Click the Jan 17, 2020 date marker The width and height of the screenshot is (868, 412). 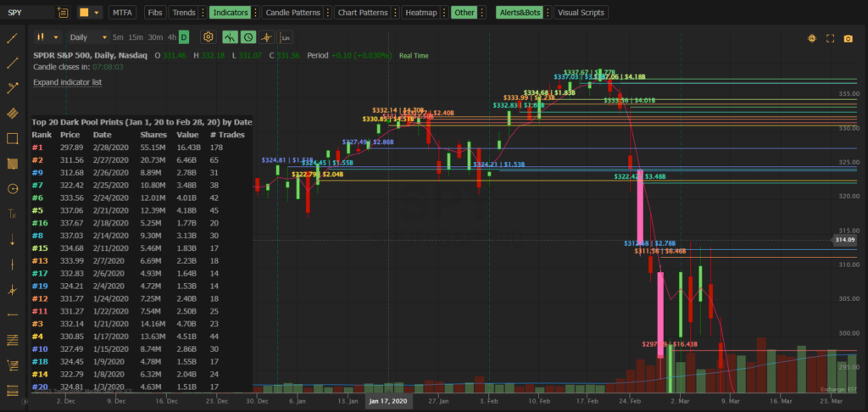point(388,402)
